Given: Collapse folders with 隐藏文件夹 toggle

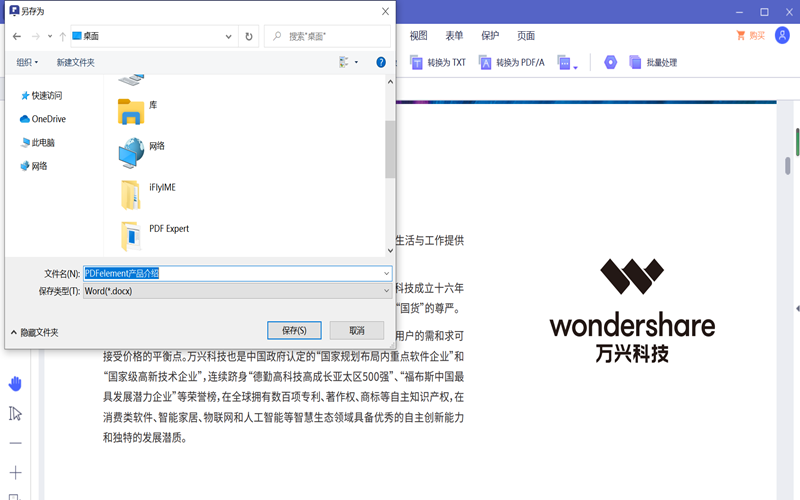Looking at the screenshot, I should pos(34,332).
